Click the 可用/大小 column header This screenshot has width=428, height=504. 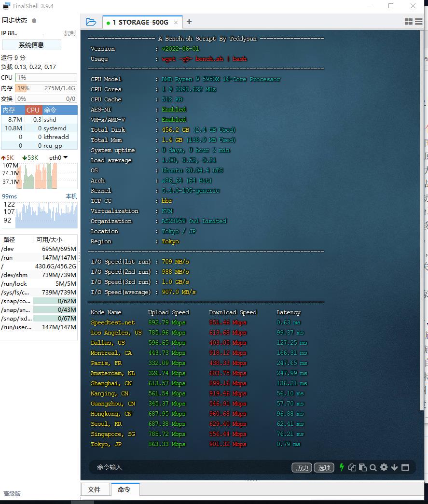tap(55, 239)
